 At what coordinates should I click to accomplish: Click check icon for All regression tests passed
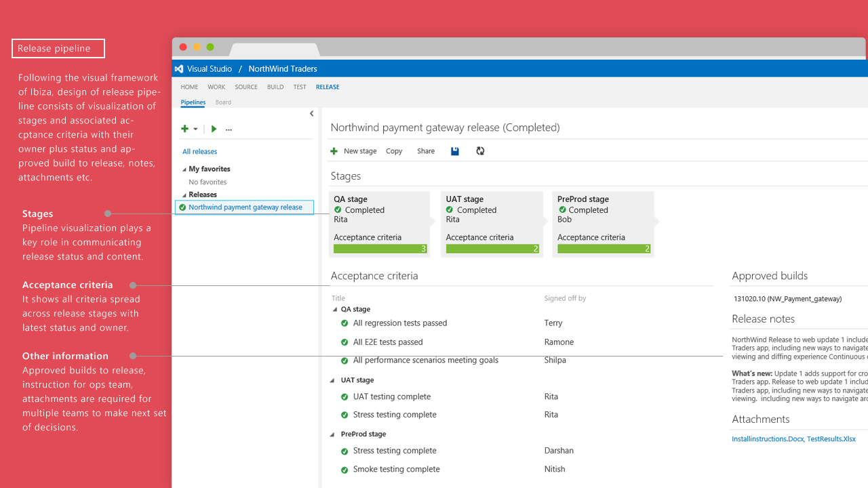point(345,323)
